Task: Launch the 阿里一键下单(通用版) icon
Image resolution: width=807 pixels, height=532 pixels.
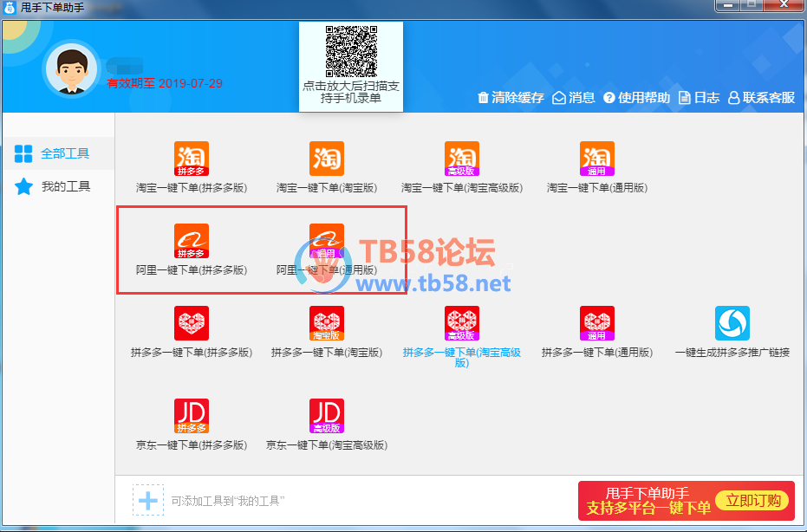Action: pos(327,241)
